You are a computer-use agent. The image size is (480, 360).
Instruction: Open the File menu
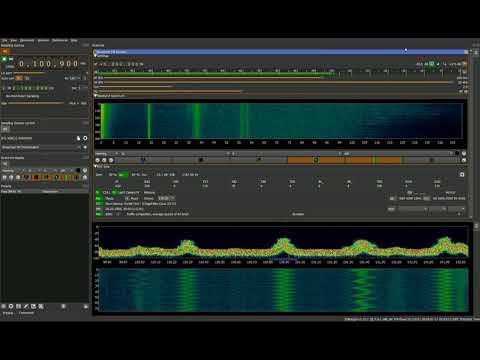click(4, 40)
